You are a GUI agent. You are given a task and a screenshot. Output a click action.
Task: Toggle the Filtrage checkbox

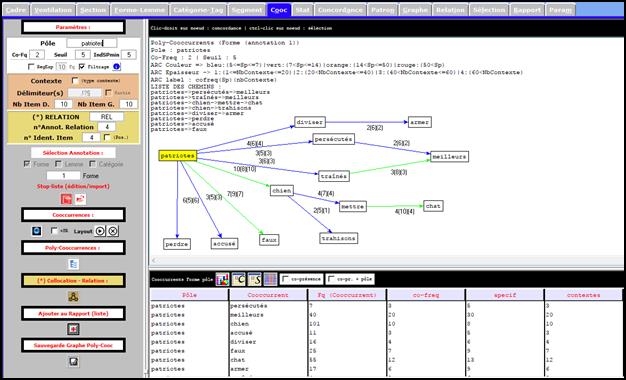point(82,67)
